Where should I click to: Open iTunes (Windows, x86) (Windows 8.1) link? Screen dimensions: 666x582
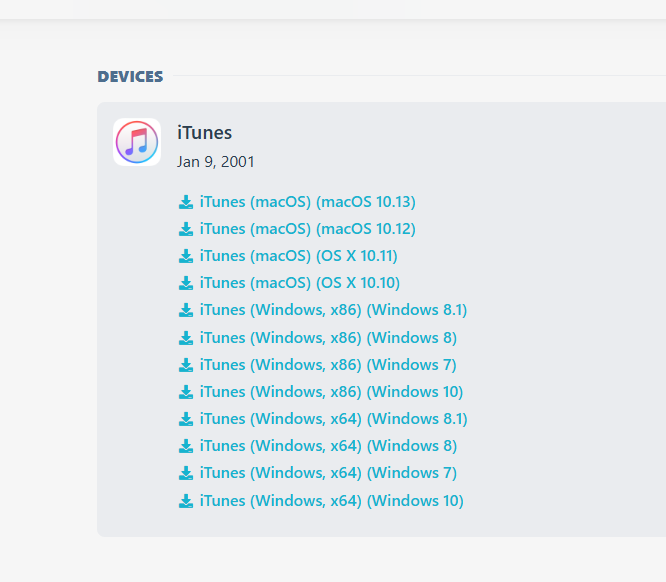pos(333,310)
